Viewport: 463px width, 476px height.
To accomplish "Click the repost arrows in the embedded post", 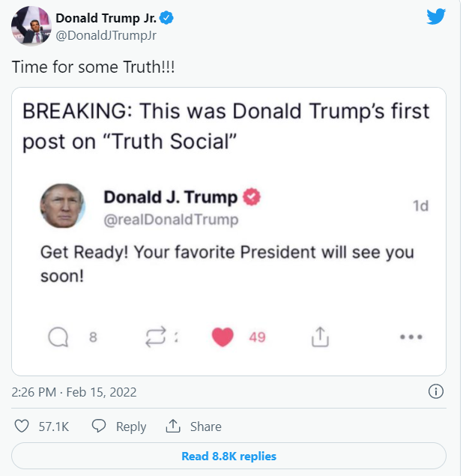I will 156,337.
